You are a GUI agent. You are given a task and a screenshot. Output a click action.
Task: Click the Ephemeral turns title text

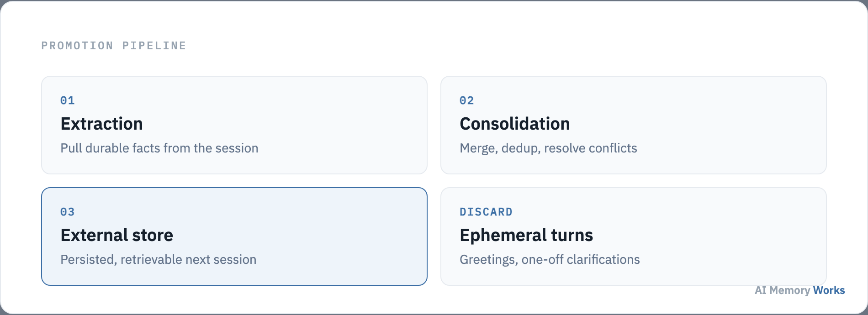(x=526, y=235)
